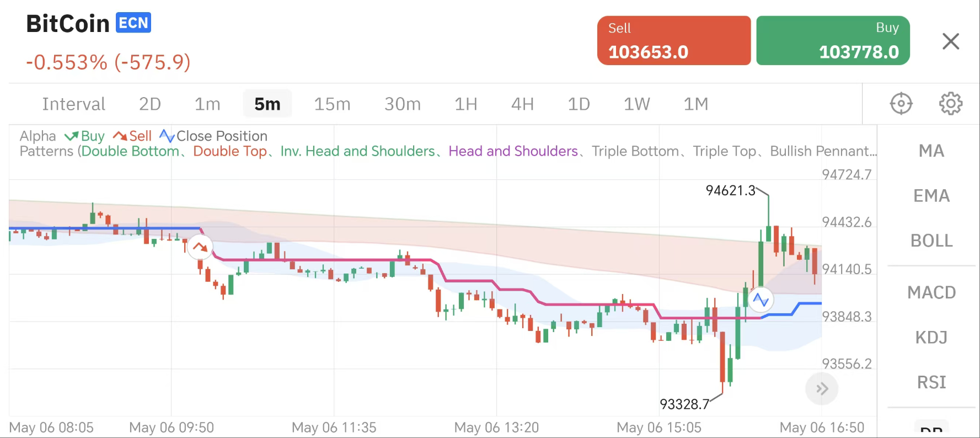Open the Interval selector
Image resolution: width=980 pixels, height=438 pixels.
[x=73, y=103]
